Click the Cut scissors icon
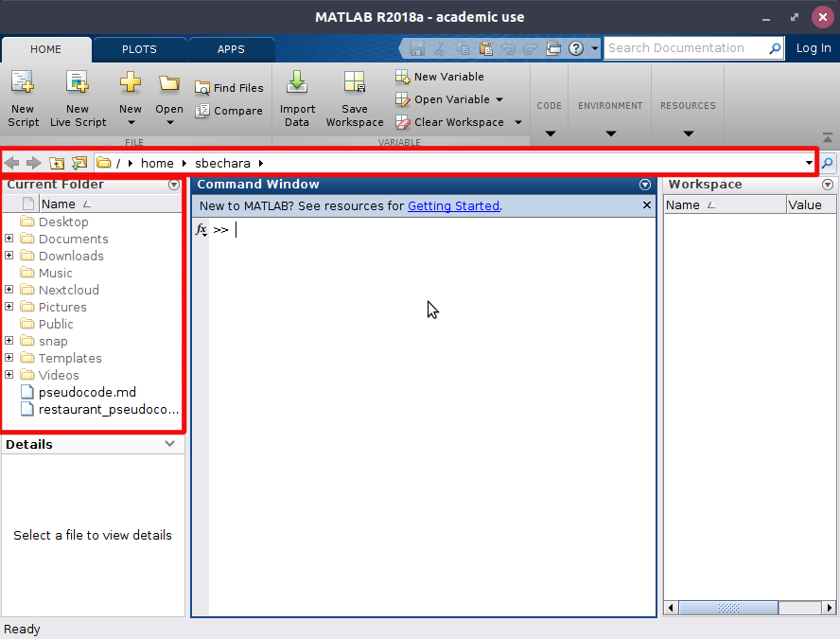 pos(440,49)
